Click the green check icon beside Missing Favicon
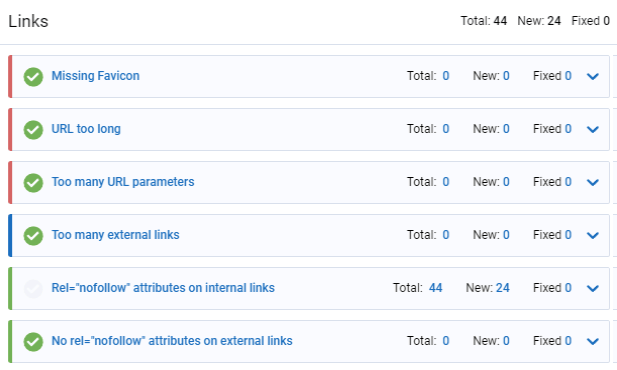The image size is (617, 370). (x=33, y=76)
